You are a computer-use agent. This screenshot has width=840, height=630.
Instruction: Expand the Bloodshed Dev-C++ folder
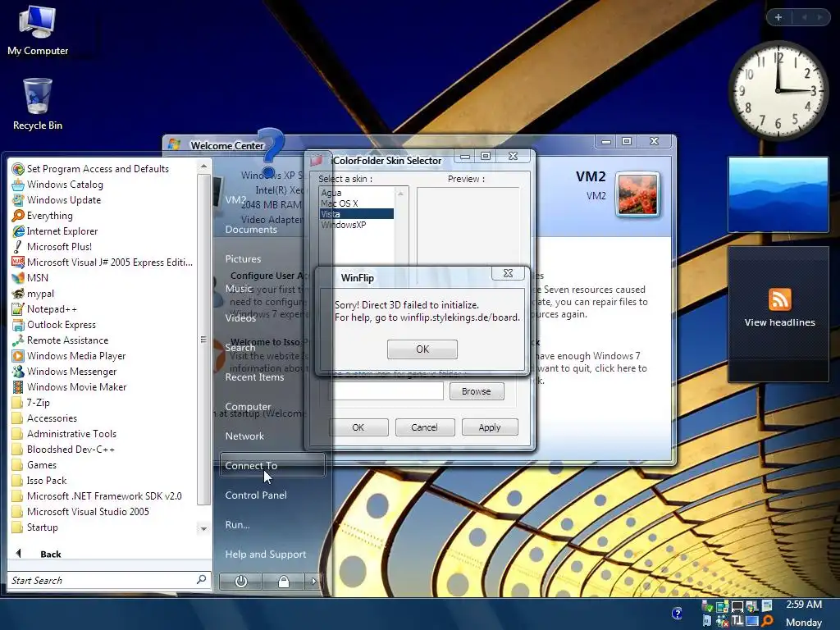pyautogui.click(x=63, y=449)
